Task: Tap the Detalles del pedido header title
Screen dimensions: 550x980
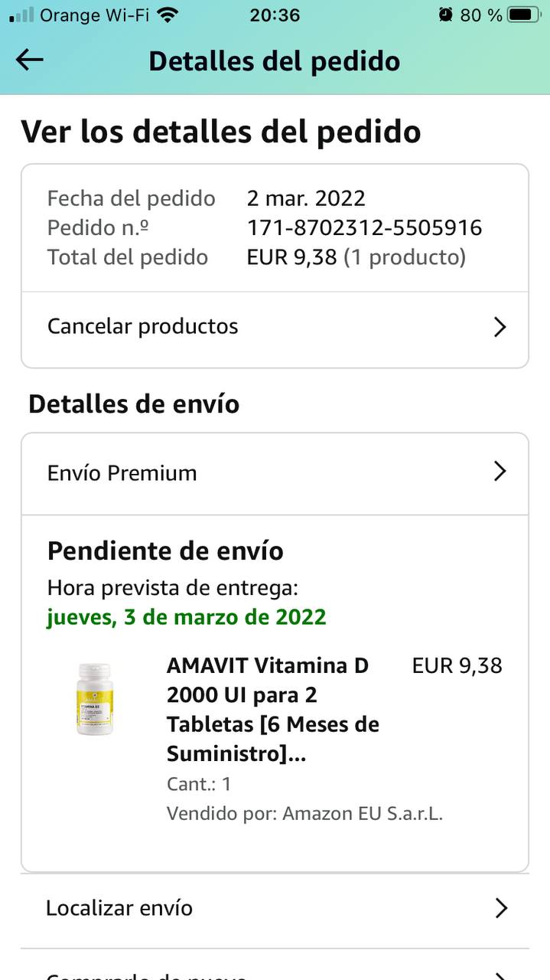Action: tap(274, 61)
